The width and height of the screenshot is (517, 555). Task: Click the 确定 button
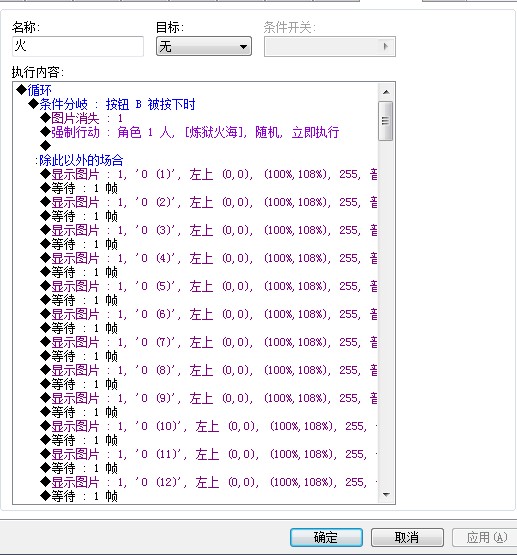[x=326, y=537]
